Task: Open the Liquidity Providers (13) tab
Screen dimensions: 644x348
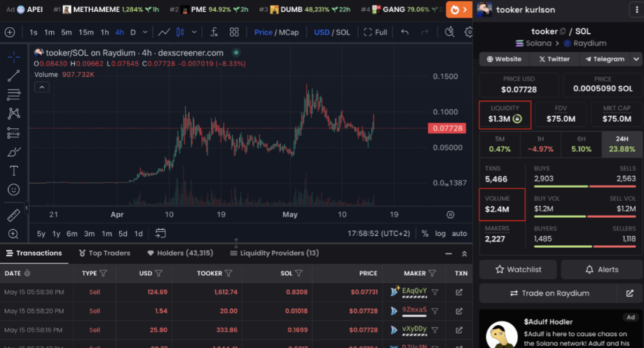Action: [x=275, y=253]
